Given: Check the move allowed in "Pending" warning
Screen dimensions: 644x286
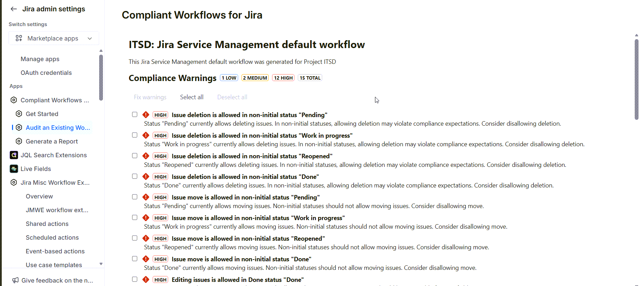Looking at the screenshot, I should click(134, 197).
